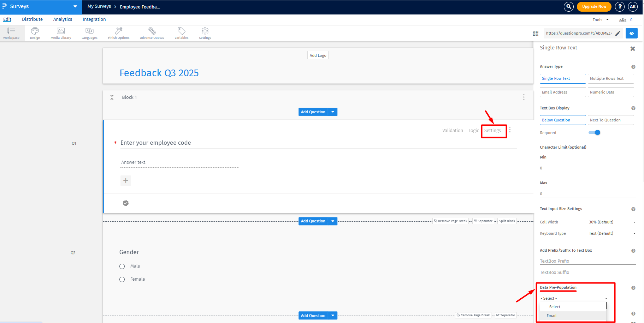Click the Split Block button
The height and width of the screenshot is (323, 644).
click(x=507, y=221)
